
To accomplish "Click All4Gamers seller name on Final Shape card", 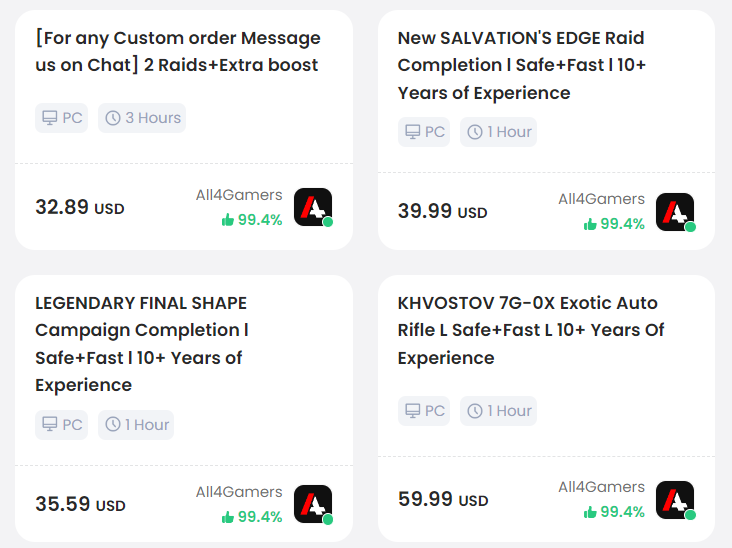I will [x=239, y=492].
